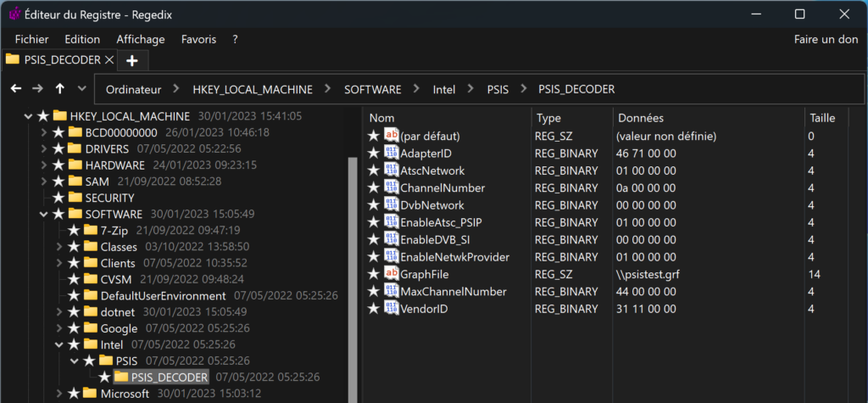Expand the BCD00000000 key
This screenshot has width=868, height=403.
44,133
